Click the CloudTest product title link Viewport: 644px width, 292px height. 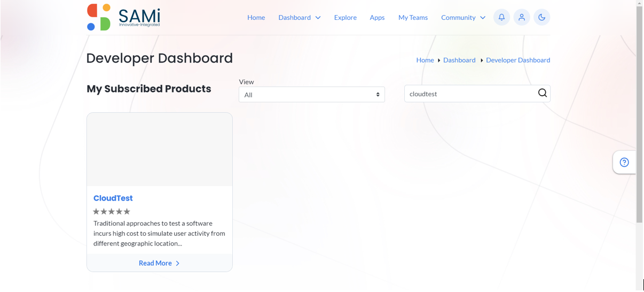point(113,198)
